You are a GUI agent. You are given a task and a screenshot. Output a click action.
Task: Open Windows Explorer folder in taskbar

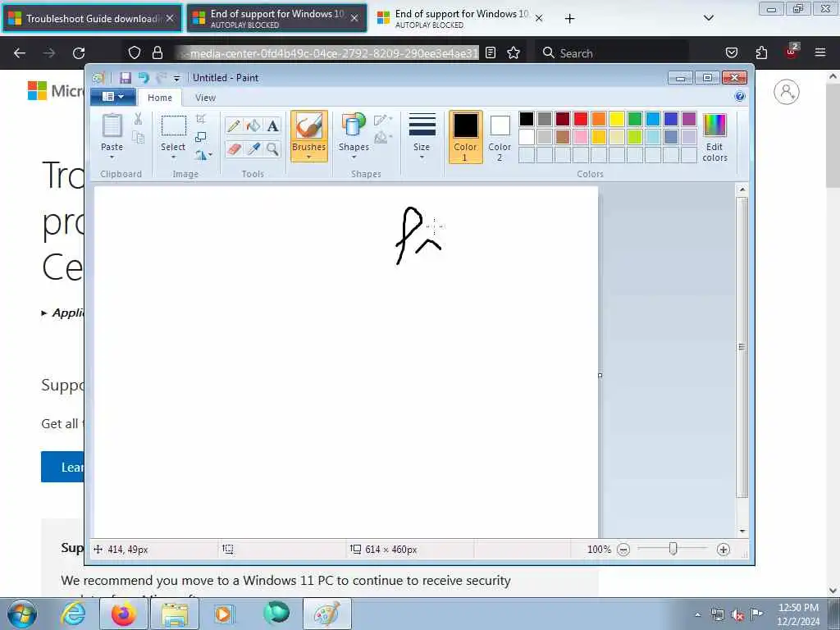[x=175, y=614]
